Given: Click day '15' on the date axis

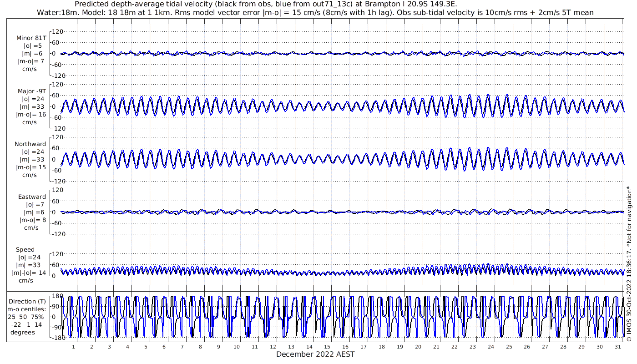Looking at the screenshot, I should pyautogui.click(x=327, y=347).
